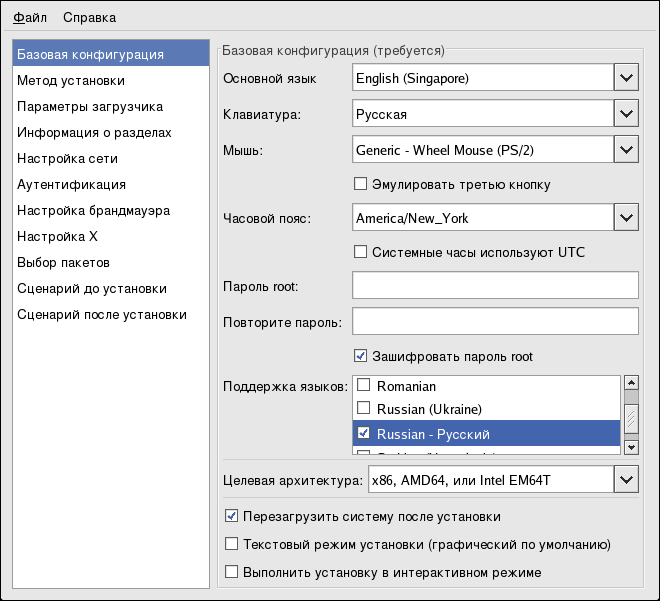This screenshot has height=601, width=660.
Task: Click the Пароль root input field
Action: pos(495,286)
